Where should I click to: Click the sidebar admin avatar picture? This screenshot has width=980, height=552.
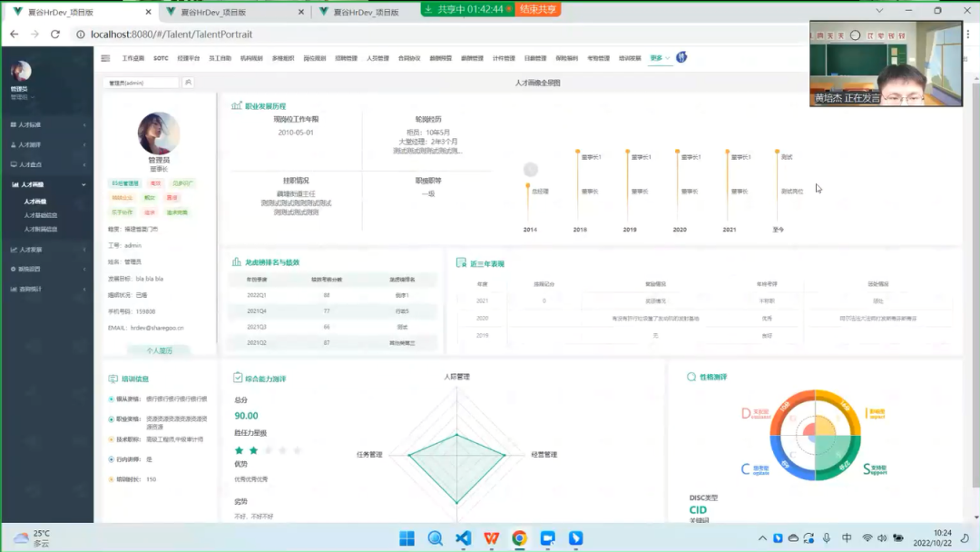tap(21, 71)
